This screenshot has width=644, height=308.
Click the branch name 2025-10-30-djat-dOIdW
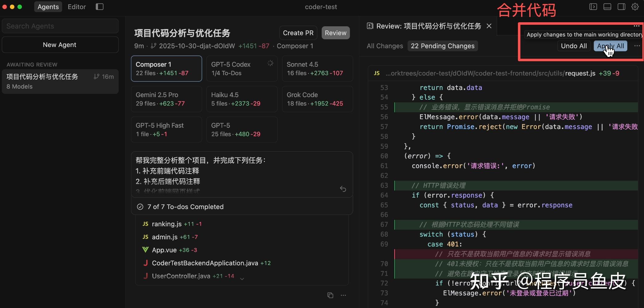pyautogui.click(x=197, y=46)
